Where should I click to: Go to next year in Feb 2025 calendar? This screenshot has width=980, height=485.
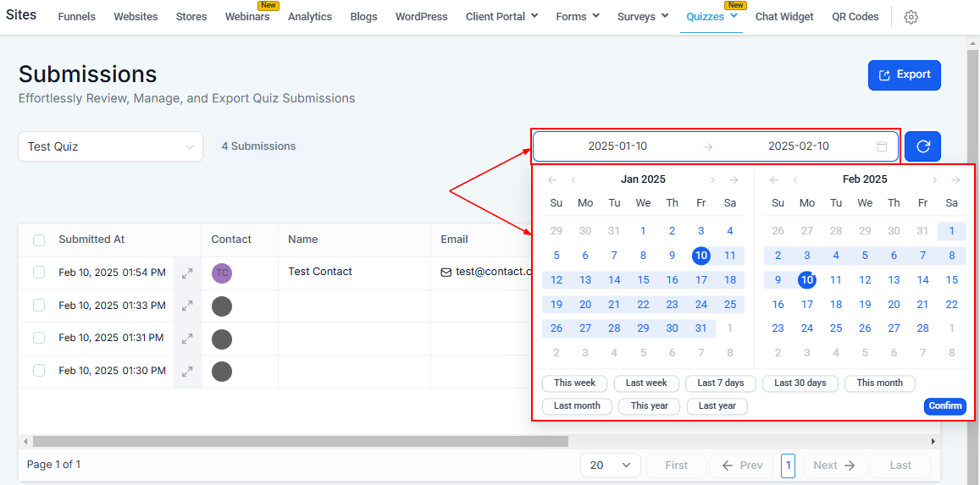(x=955, y=179)
